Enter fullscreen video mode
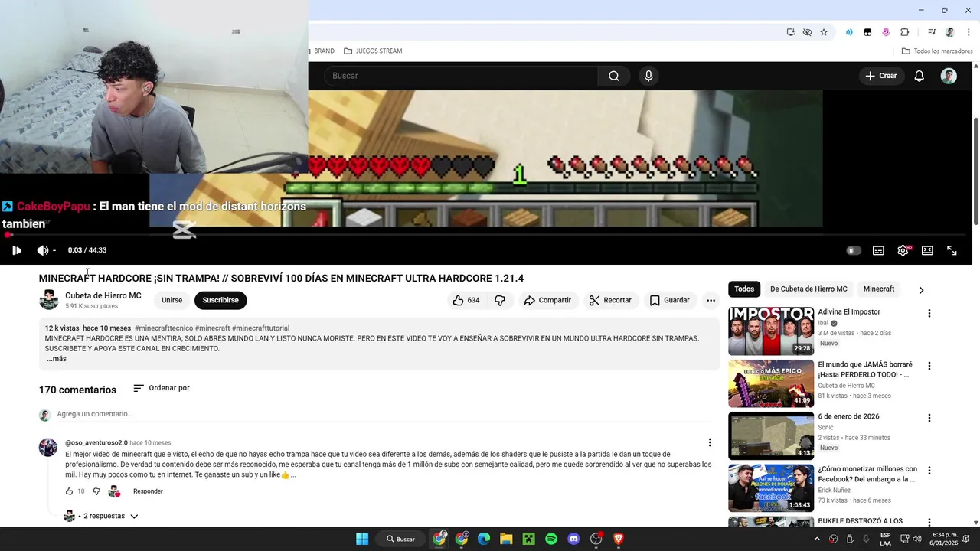The height and width of the screenshot is (551, 980). tap(952, 250)
